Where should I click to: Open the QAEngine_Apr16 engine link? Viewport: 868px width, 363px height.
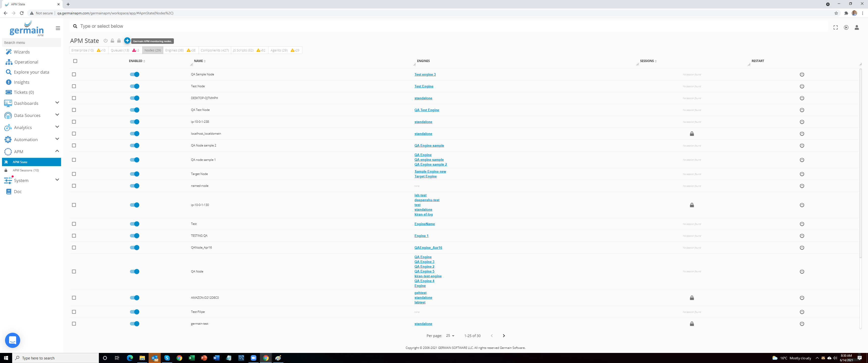(428, 248)
